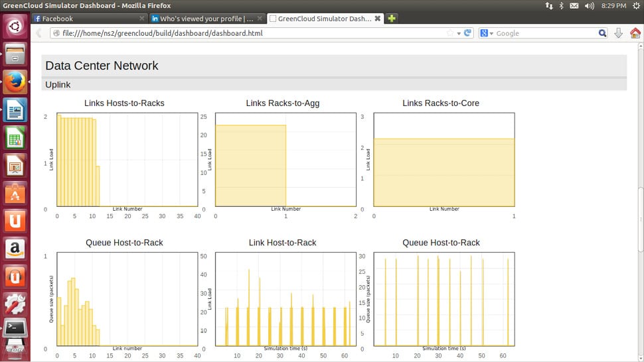Screen dimensions: 644x362
Task: Open the sound volume indicator menu
Action: pyautogui.click(x=591, y=6)
